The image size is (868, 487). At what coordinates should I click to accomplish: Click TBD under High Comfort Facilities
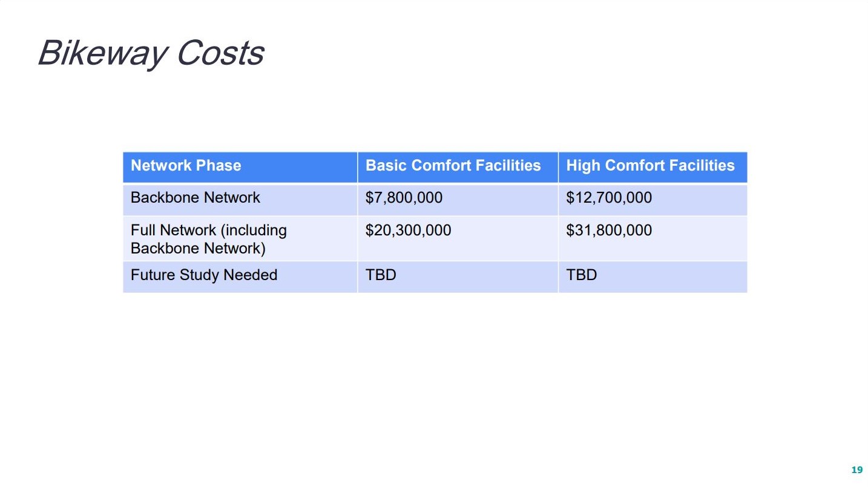[x=581, y=275]
